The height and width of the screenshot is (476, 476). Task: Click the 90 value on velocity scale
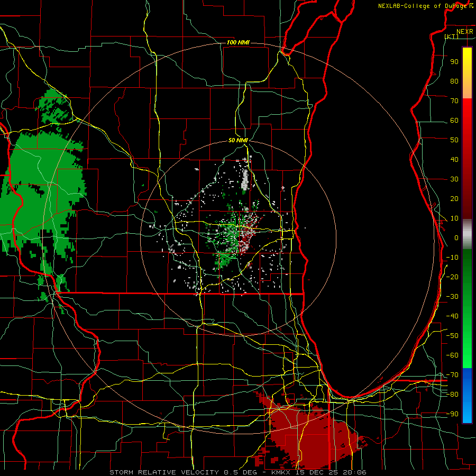click(x=454, y=62)
